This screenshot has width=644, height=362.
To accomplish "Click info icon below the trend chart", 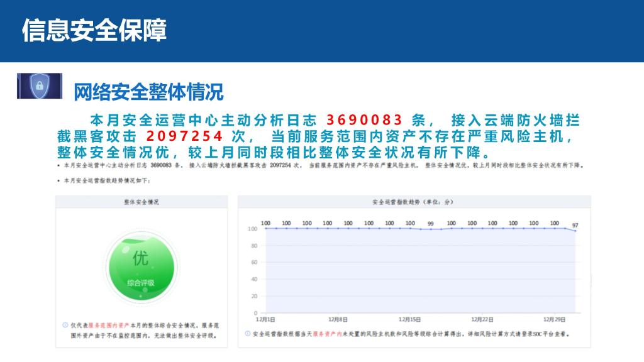I will point(248,334).
